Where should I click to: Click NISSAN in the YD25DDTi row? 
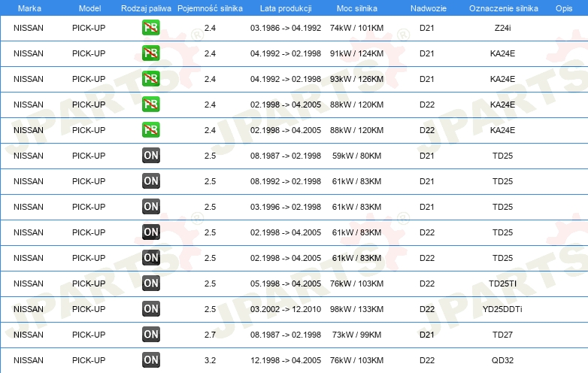click(x=29, y=309)
